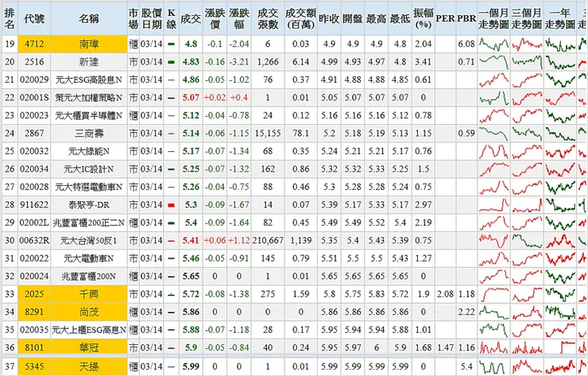This screenshot has height=376, width=588.
Task: Open stock name link 三商壽
Action: point(89,134)
